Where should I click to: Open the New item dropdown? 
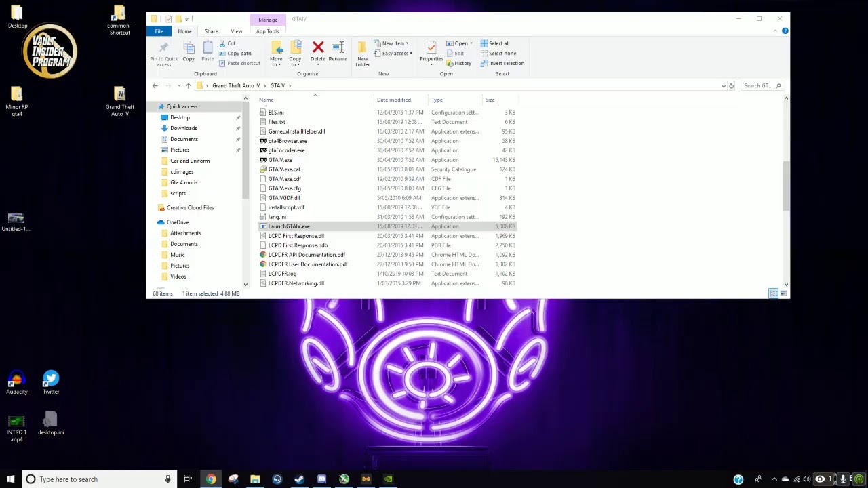pyautogui.click(x=391, y=43)
